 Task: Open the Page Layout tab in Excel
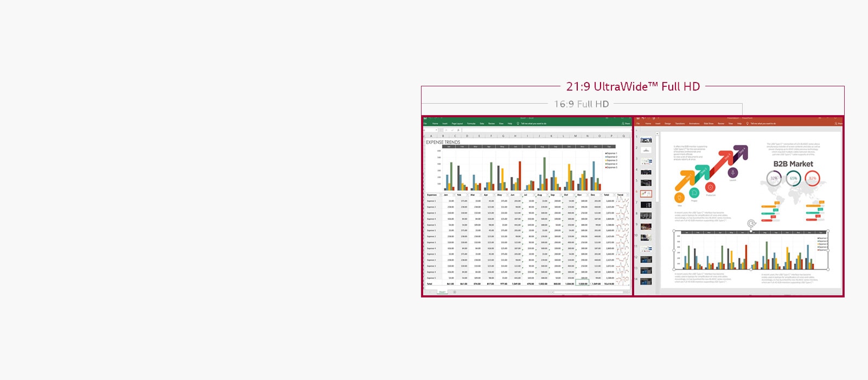pyautogui.click(x=457, y=124)
